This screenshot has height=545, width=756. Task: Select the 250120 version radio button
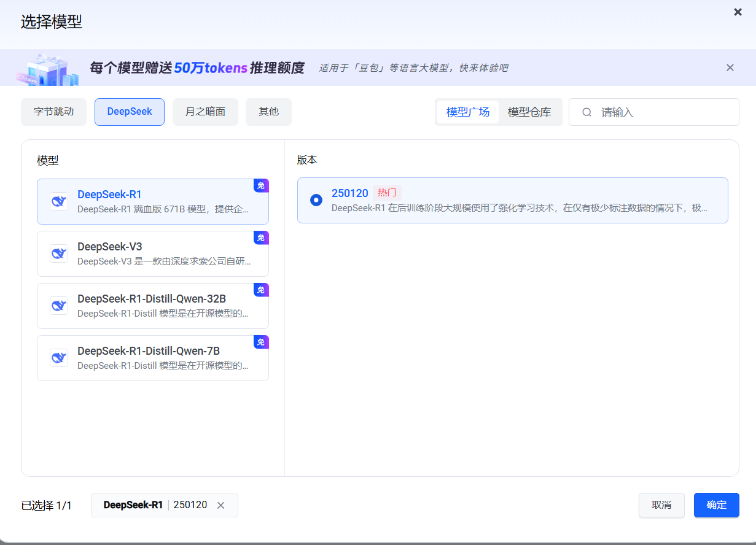pos(316,200)
